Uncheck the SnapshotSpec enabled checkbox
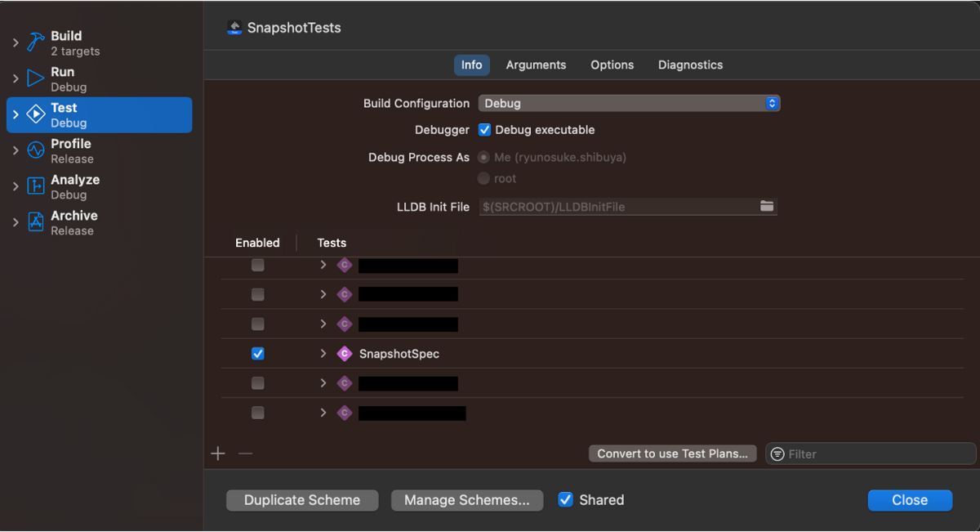This screenshot has height=532, width=980. 258,354
